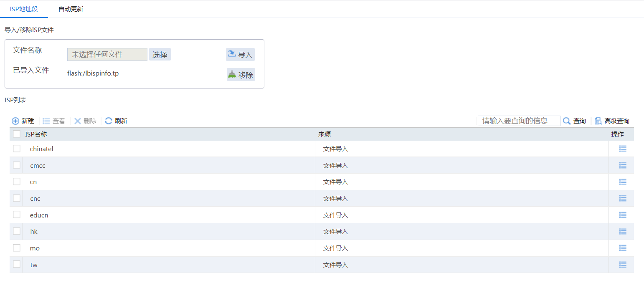Click the 操作 column header

coord(617,134)
